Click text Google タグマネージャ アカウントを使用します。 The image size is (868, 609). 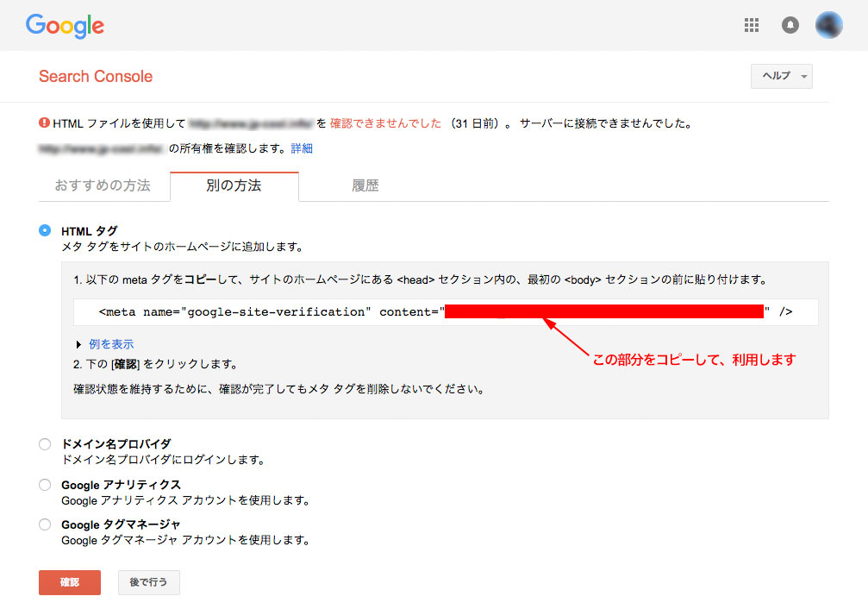click(x=186, y=540)
